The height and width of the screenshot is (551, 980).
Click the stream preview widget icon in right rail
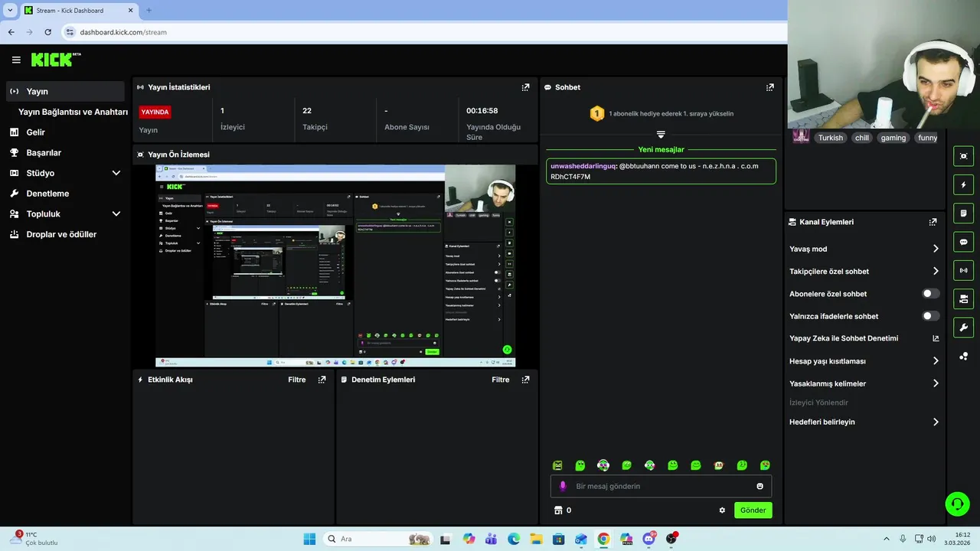963,156
